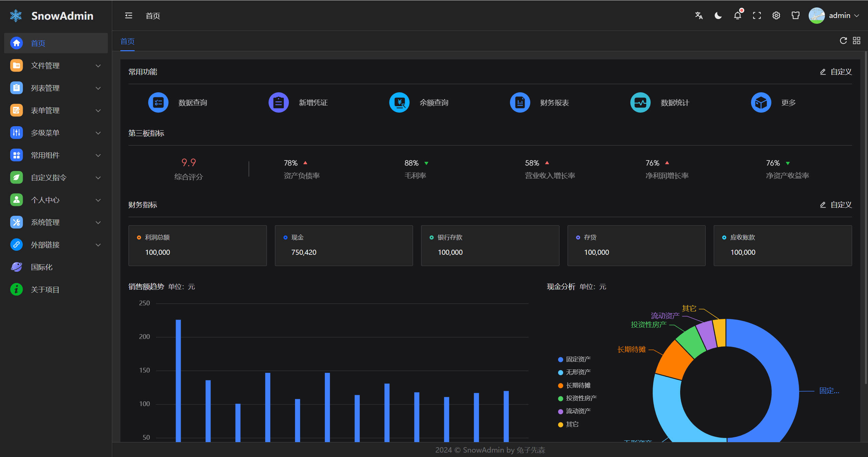This screenshot has height=457, width=868.
Task: Toggle 固定资产 legend item
Action: pos(574,359)
